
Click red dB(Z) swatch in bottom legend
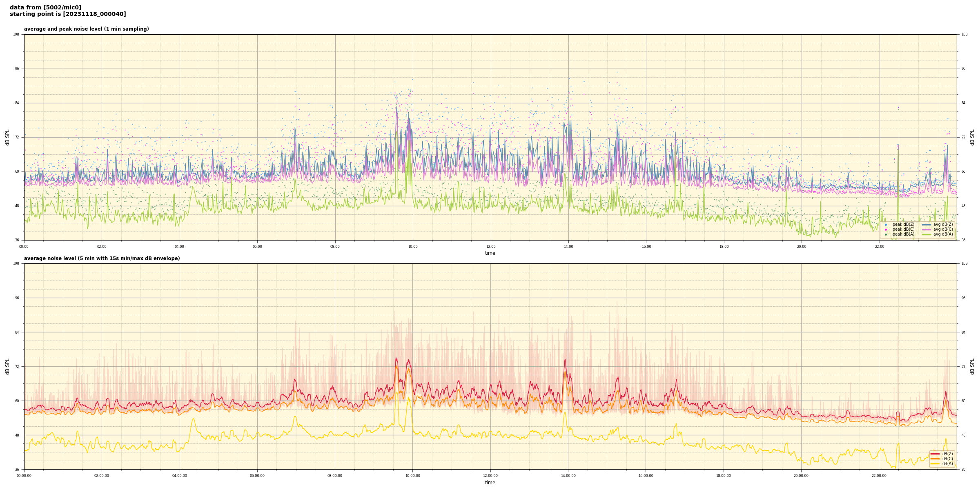point(935,454)
